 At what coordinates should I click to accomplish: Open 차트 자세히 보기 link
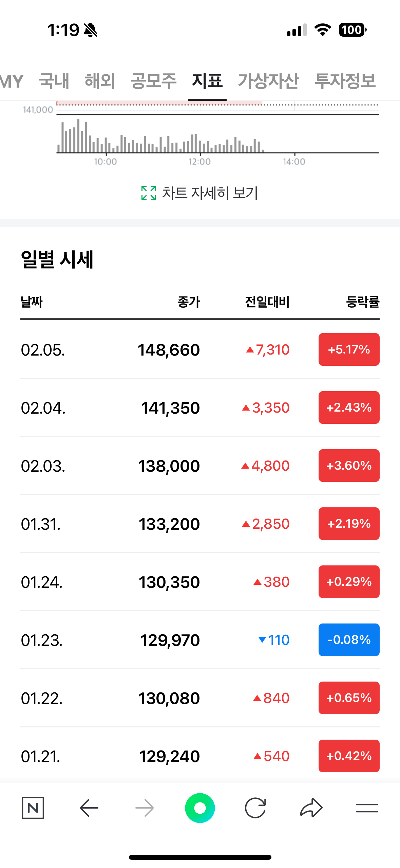210,193
